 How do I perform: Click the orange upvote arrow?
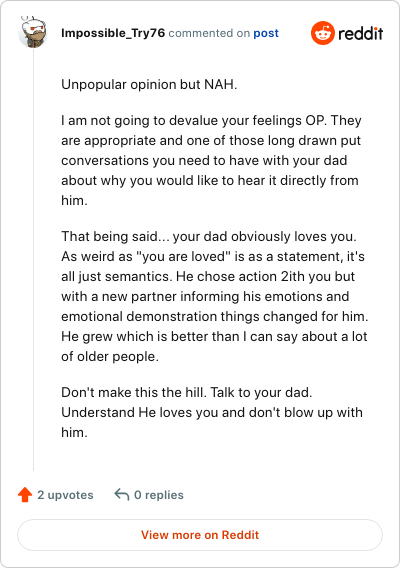[x=25, y=495]
